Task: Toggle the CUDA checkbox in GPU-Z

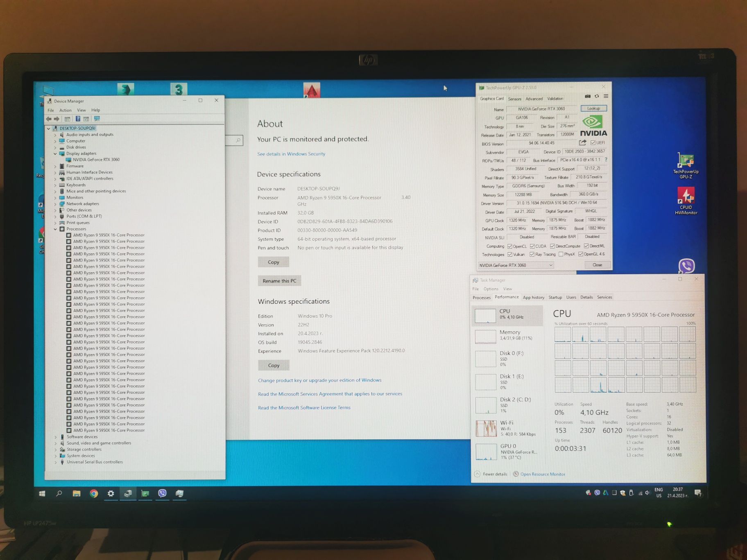Action: click(x=532, y=246)
